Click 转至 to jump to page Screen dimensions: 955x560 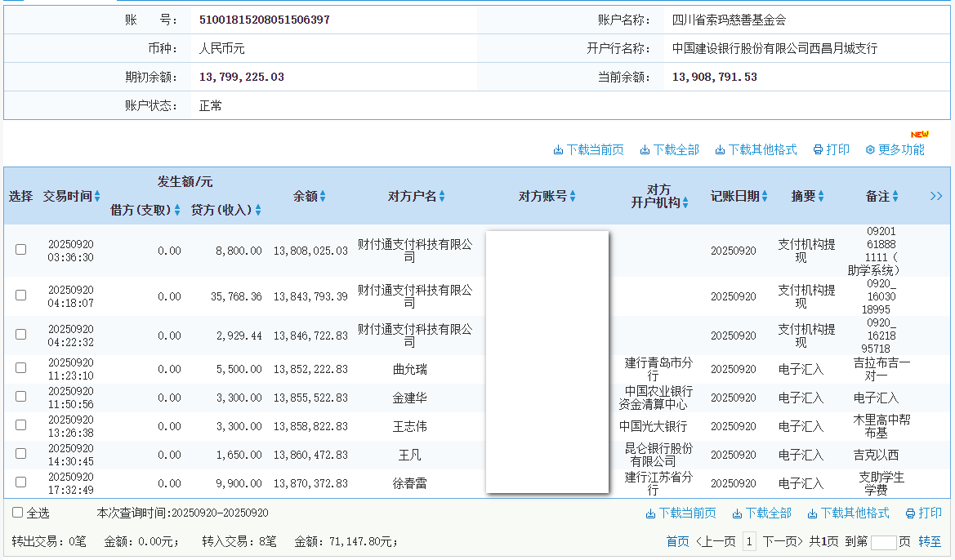point(930,541)
